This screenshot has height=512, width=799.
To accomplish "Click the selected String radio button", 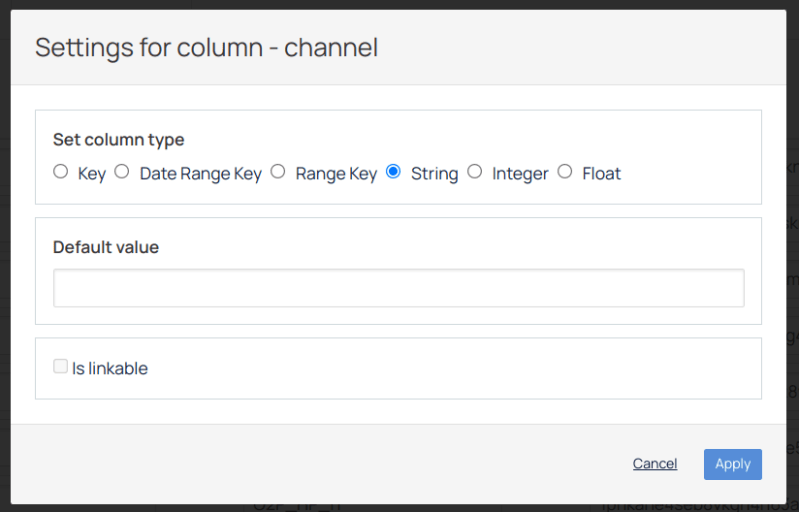I will coord(393,172).
